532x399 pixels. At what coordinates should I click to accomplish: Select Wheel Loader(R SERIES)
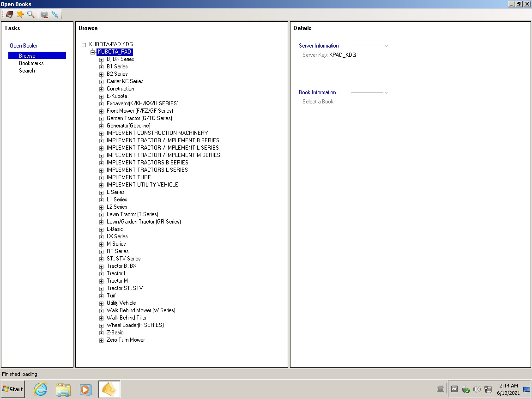coord(135,325)
